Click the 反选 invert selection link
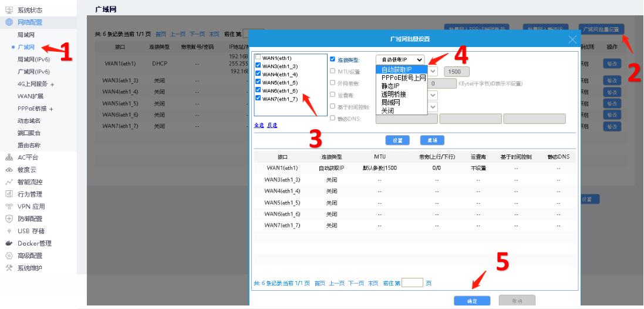The height and width of the screenshot is (309, 644). click(272, 125)
